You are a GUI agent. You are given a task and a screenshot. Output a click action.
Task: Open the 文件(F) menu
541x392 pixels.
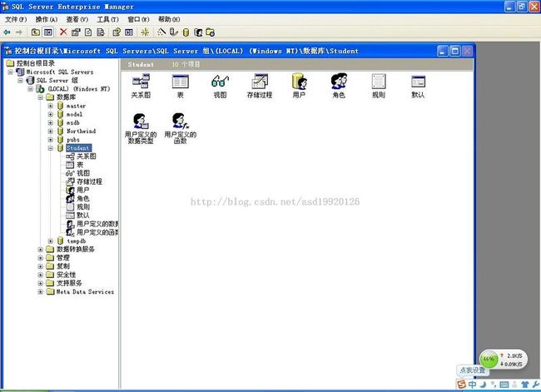tap(16, 19)
